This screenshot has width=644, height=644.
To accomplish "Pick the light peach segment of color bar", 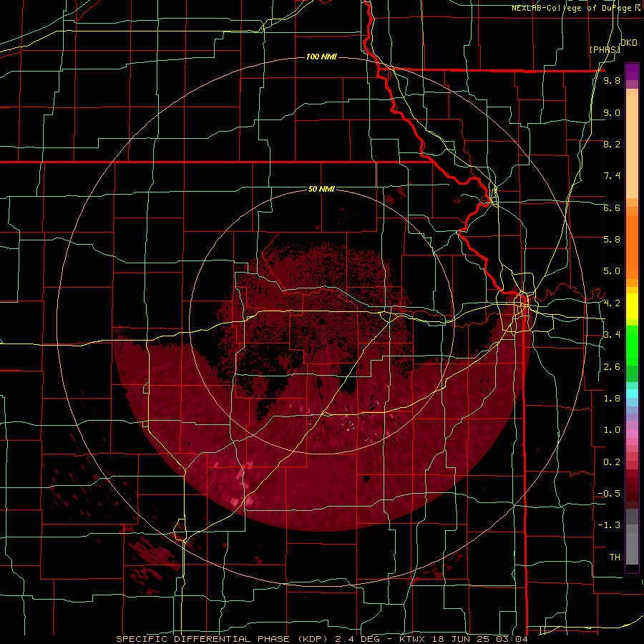I will pyautogui.click(x=632, y=148).
